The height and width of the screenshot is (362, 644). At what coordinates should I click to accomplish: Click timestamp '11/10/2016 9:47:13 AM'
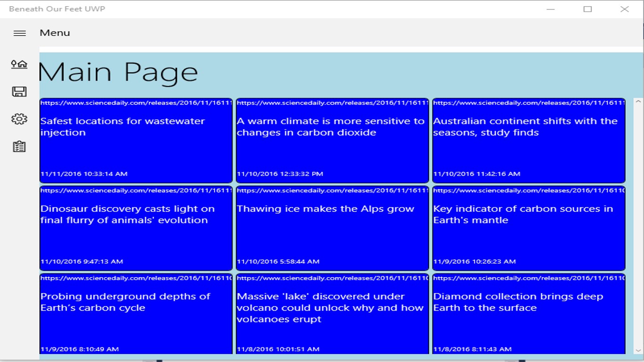click(x=82, y=262)
